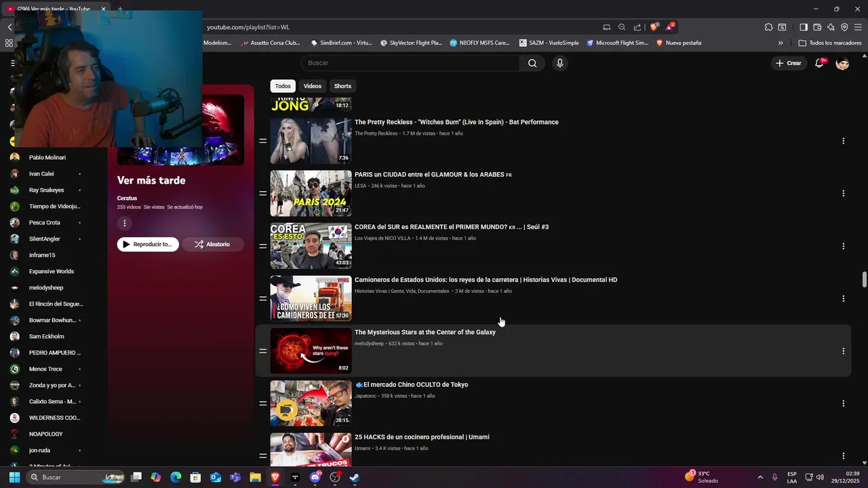The image size is (868, 488).
Task: Switch ESP LAA keyboard language
Action: pyautogui.click(x=792, y=477)
